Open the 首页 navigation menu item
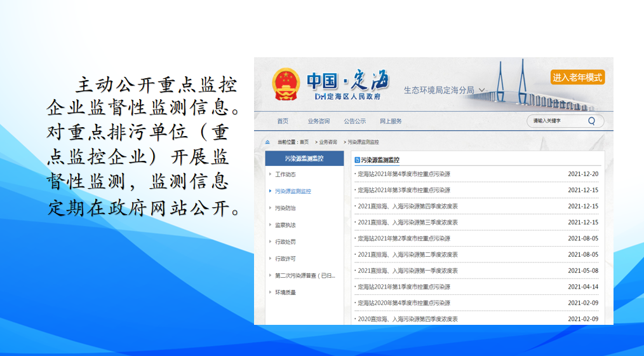 coord(282,121)
